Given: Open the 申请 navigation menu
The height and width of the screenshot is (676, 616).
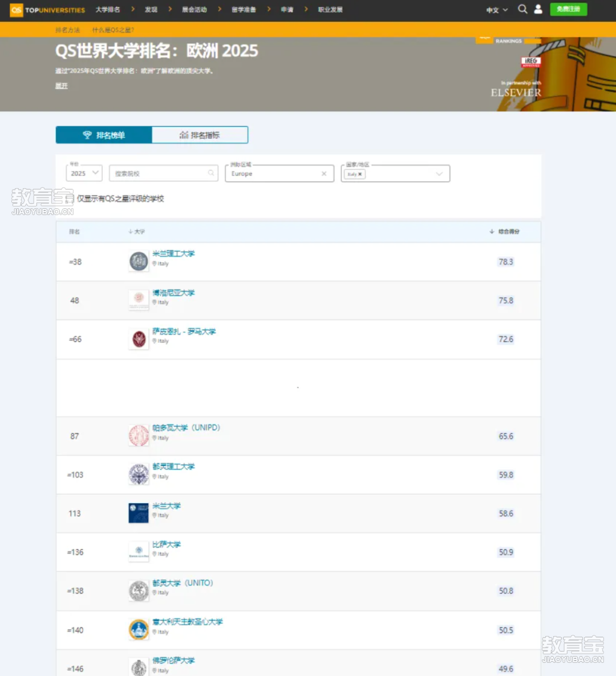Looking at the screenshot, I should 287,10.
